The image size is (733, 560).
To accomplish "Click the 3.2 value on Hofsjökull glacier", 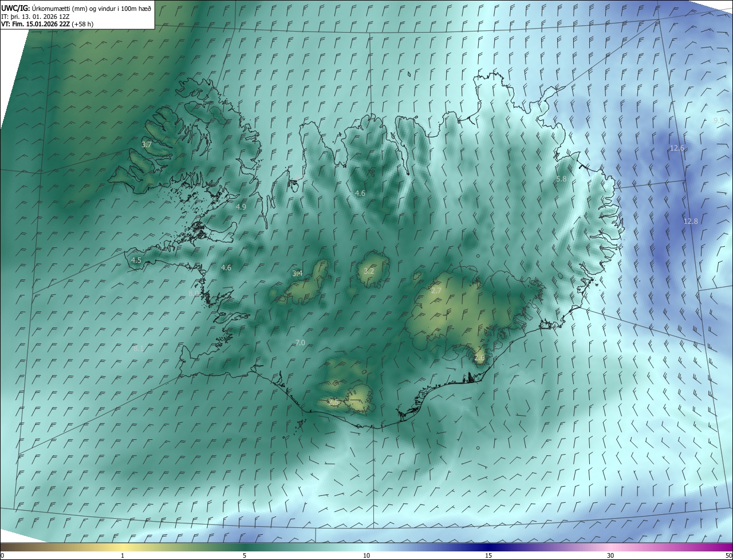I will coord(369,271).
